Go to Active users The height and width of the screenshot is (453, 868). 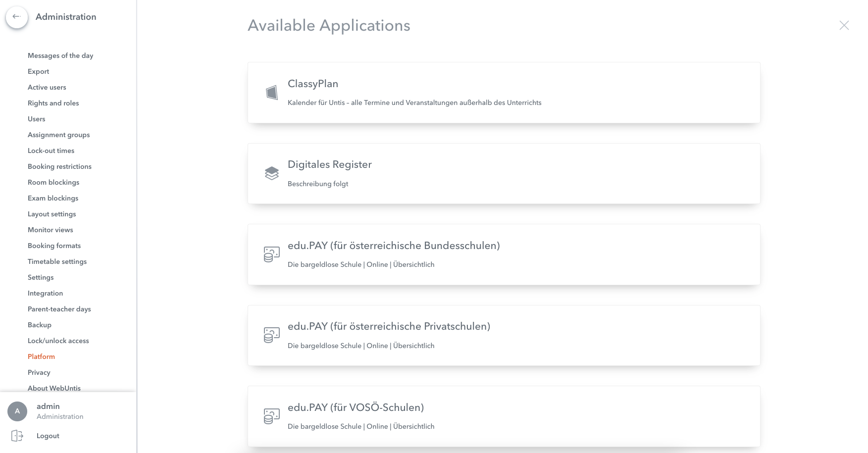pyautogui.click(x=47, y=87)
